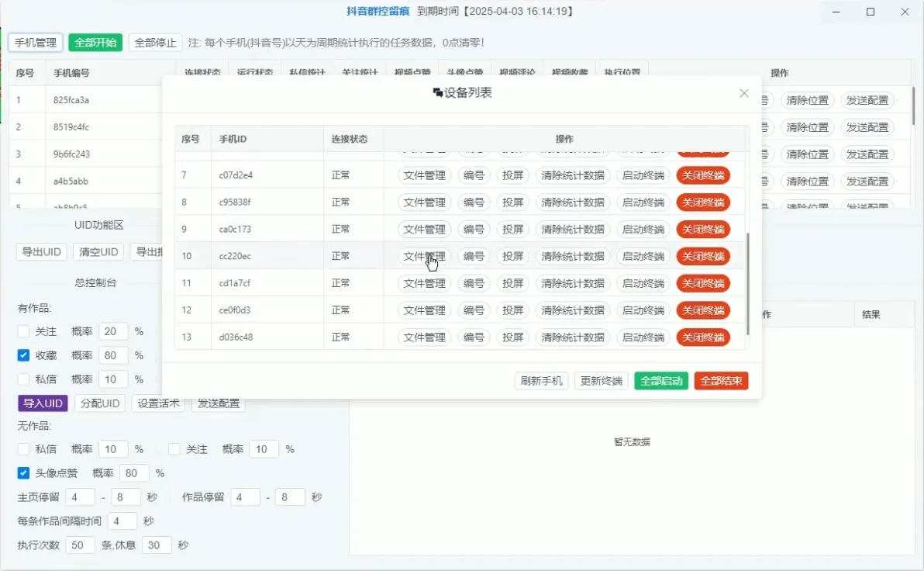Toggle 私信 checkbox under 有作品
Viewport: 924px width, 571px height.
[x=23, y=379]
